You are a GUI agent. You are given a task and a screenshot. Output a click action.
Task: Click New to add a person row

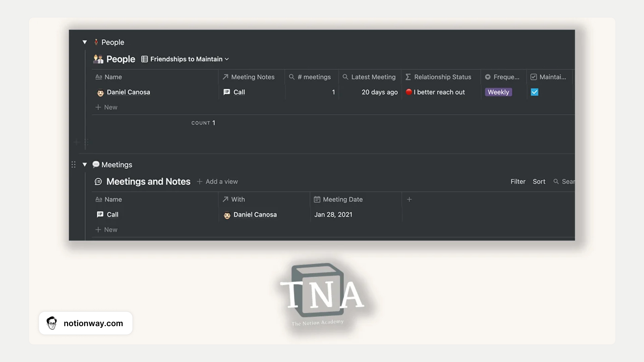[106, 107]
